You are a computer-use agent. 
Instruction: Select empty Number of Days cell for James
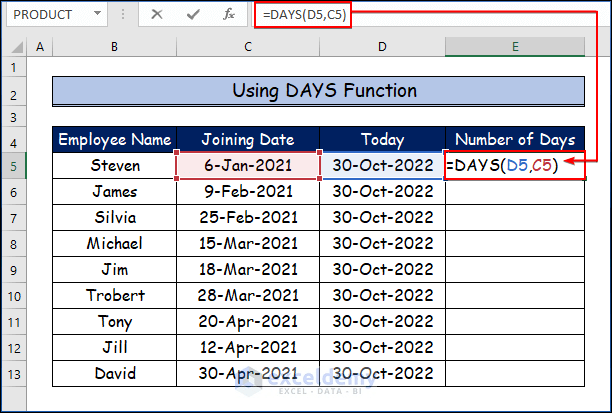515,192
